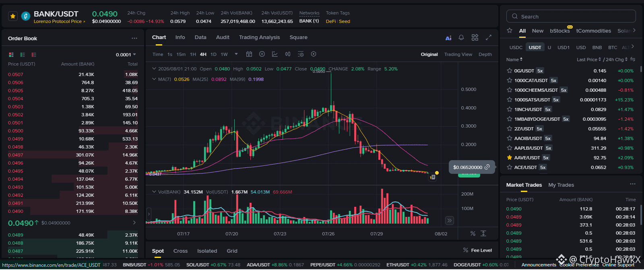Open chart layout grid icon

(x=475, y=37)
